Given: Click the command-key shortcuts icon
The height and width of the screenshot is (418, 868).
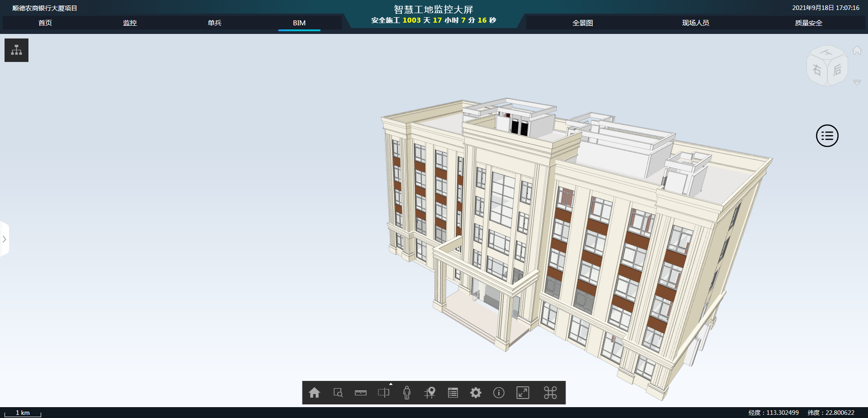Looking at the screenshot, I should pos(550,393).
